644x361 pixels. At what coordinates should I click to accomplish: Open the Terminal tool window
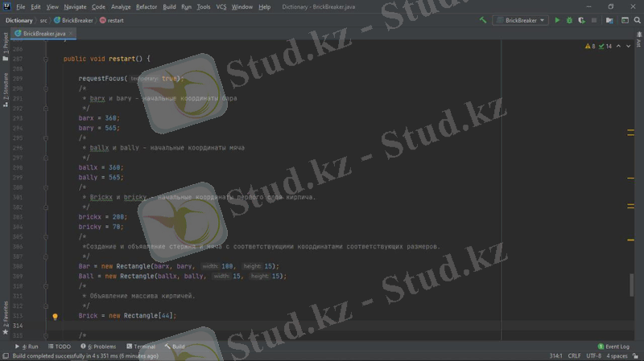[140, 347]
